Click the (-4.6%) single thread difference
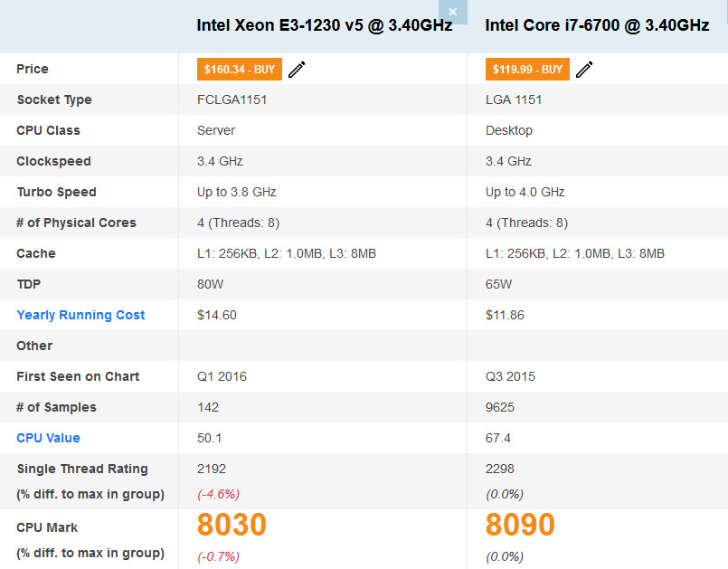 point(218,494)
